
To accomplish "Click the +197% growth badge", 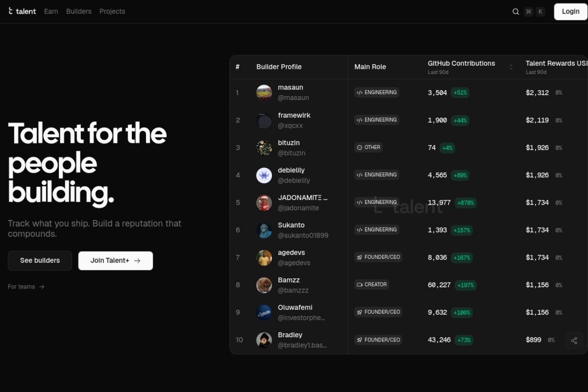I will 466,285.
